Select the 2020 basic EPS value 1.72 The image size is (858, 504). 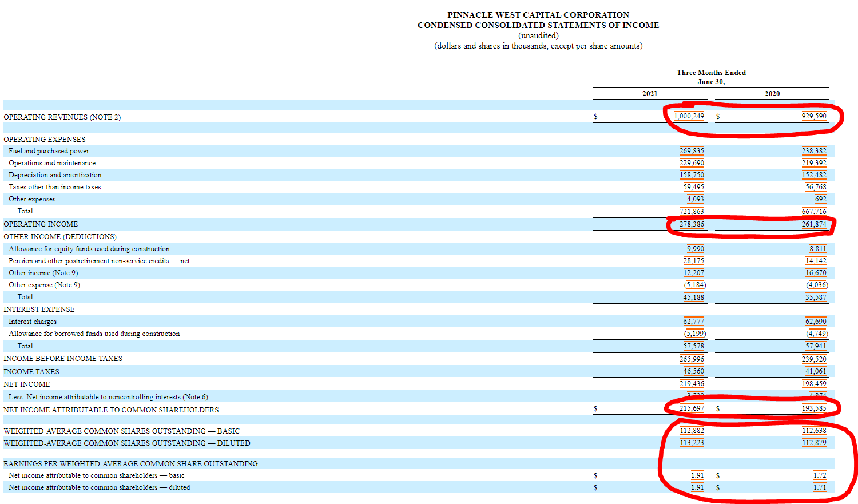[820, 475]
